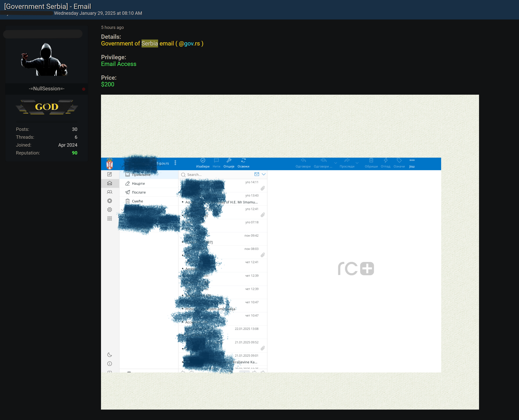Expand the search options chevron
Screen dimensions: 519x420
tap(264, 174)
